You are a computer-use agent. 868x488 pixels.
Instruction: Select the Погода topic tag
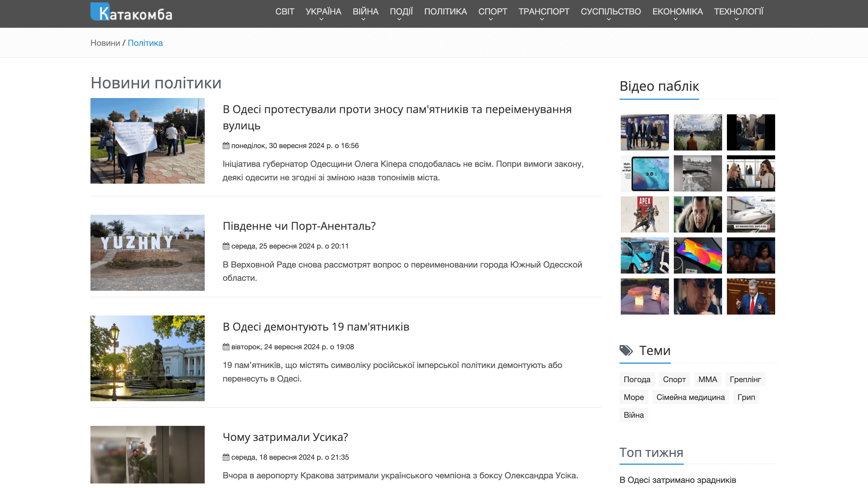tap(637, 379)
